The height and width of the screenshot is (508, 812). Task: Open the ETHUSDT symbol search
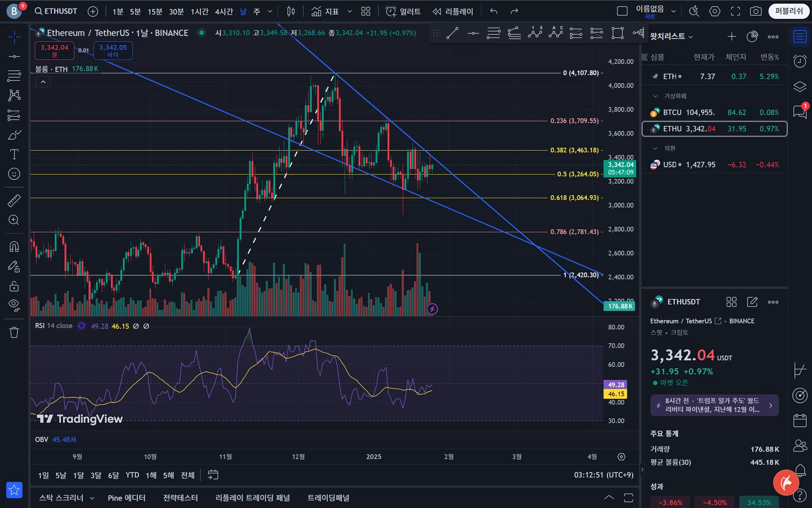tap(56, 11)
